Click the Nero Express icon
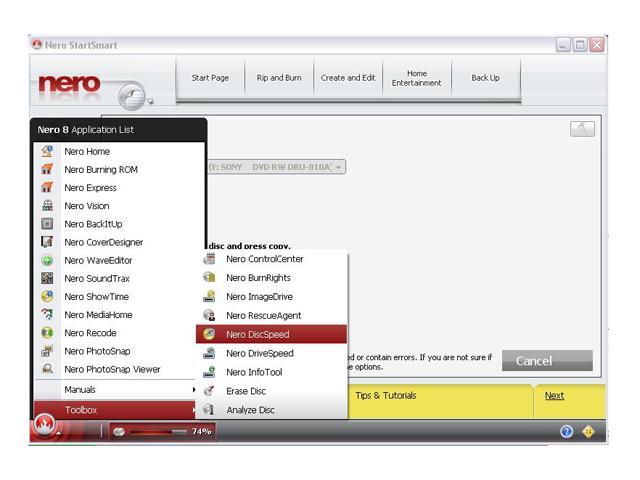 point(47,187)
